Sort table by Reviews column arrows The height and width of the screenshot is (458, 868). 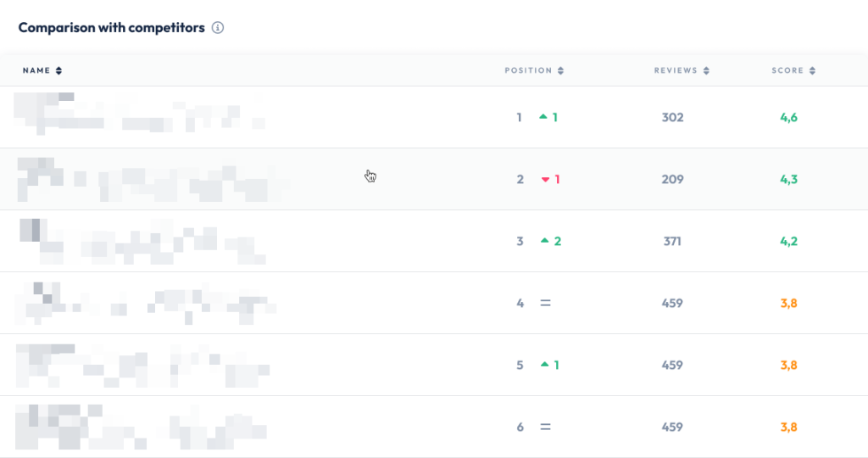coord(706,70)
